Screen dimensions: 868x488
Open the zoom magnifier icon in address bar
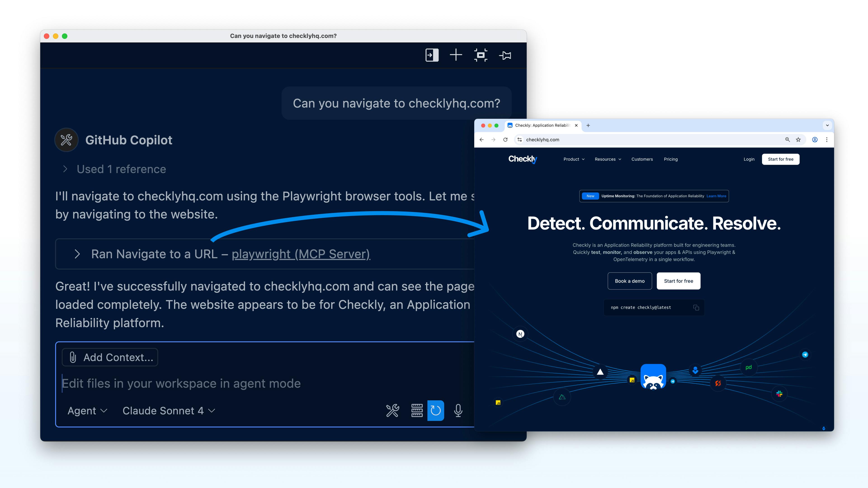tap(788, 140)
